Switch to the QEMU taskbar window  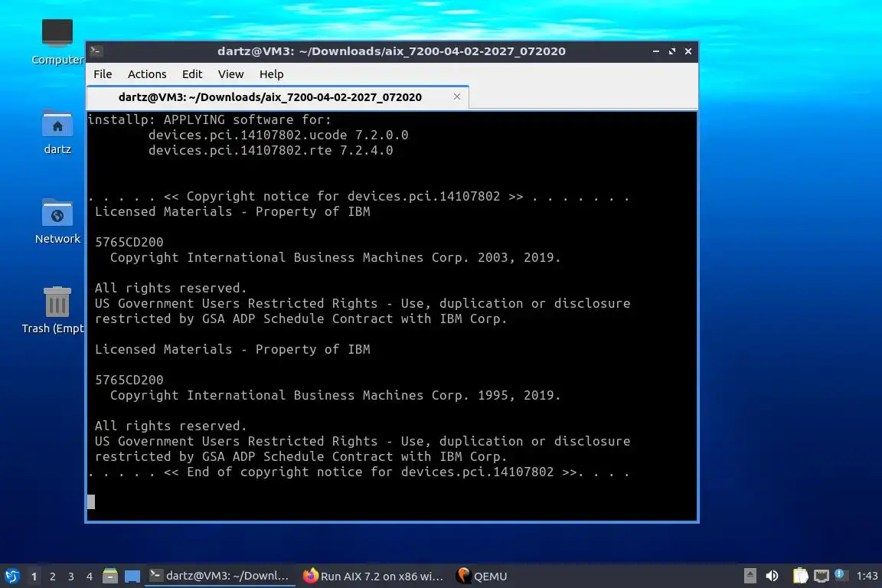[482, 576]
